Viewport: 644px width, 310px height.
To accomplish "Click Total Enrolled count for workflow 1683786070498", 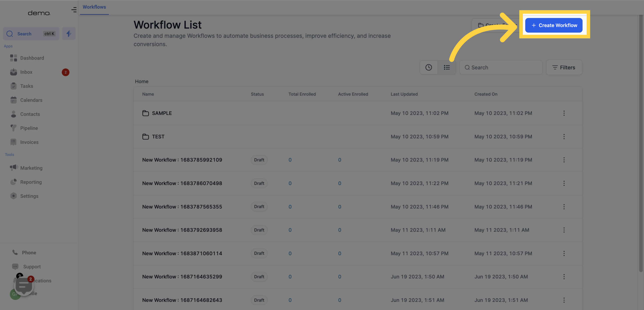I will tap(290, 184).
